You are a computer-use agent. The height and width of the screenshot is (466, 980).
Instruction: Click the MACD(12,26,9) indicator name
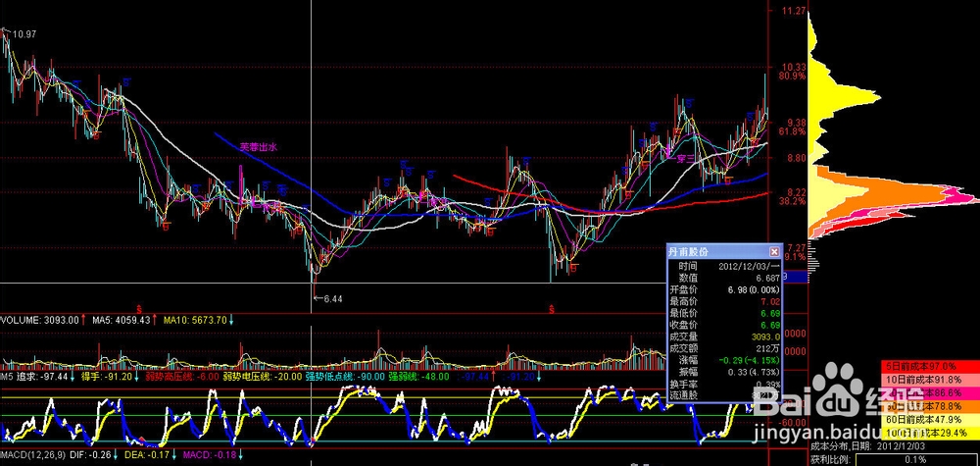pos(30,455)
